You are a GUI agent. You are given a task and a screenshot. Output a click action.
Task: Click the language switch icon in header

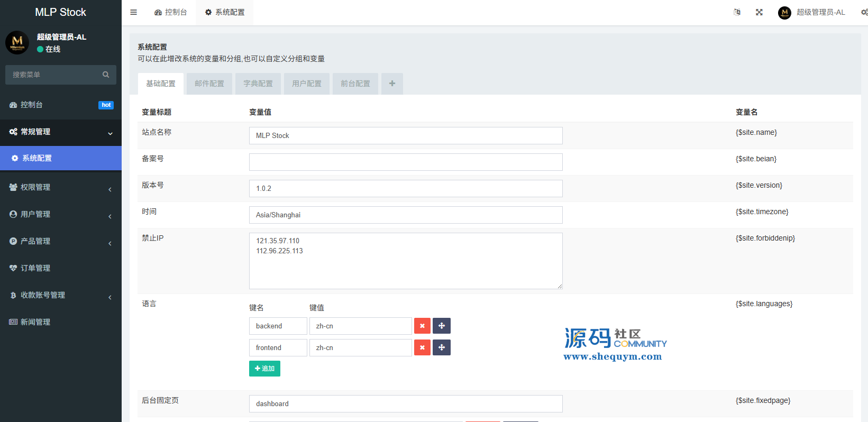click(737, 12)
